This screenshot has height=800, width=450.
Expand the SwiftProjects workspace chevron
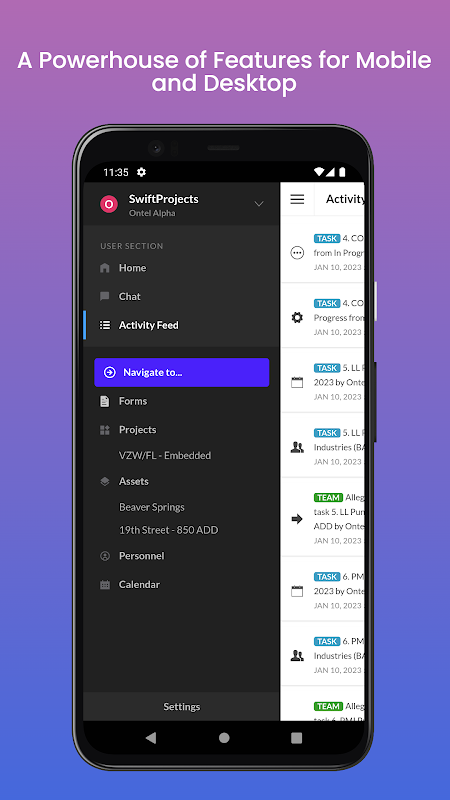coord(259,204)
